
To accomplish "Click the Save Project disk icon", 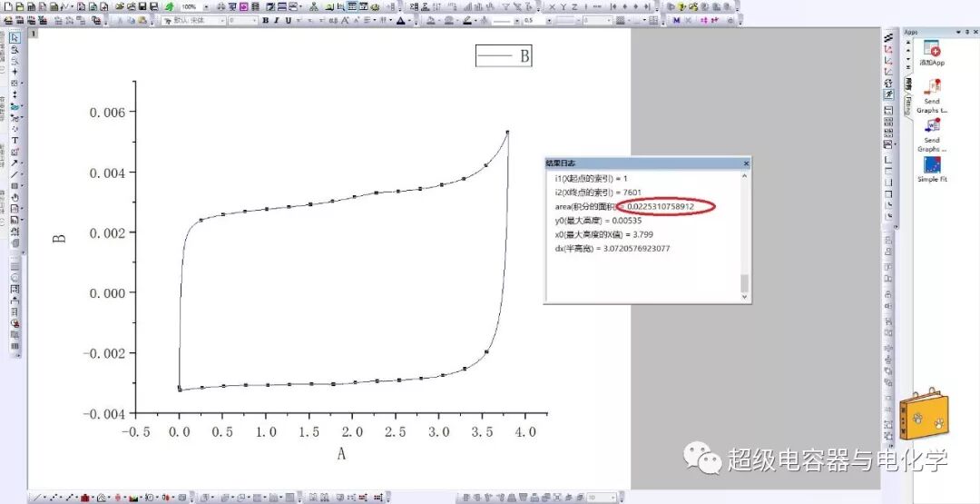I will (142, 7).
